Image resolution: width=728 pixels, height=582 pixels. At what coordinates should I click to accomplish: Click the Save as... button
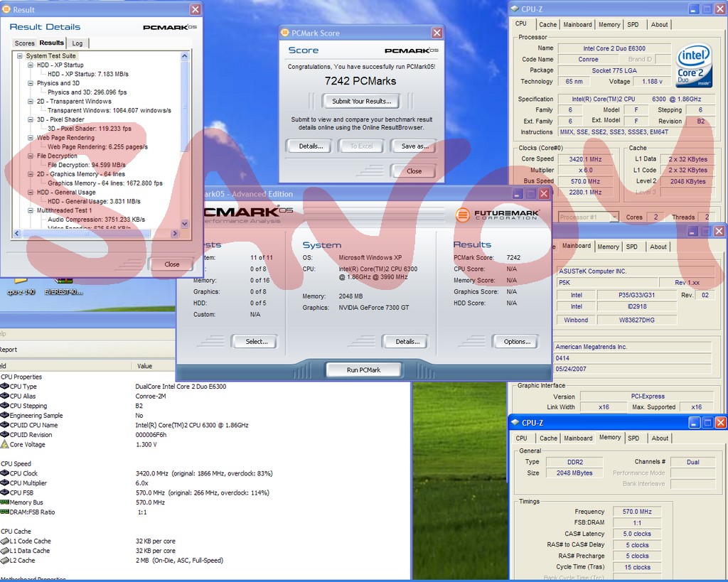click(414, 146)
